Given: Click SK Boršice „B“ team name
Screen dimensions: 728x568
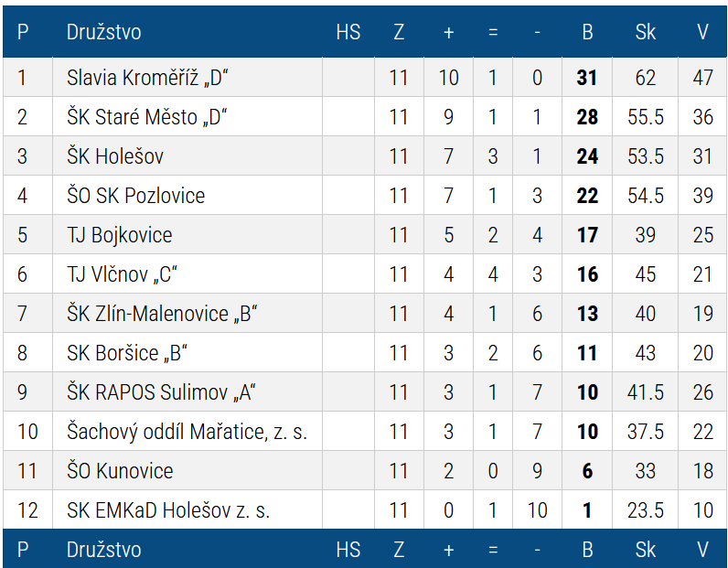Looking at the screenshot, I should click(x=127, y=353).
